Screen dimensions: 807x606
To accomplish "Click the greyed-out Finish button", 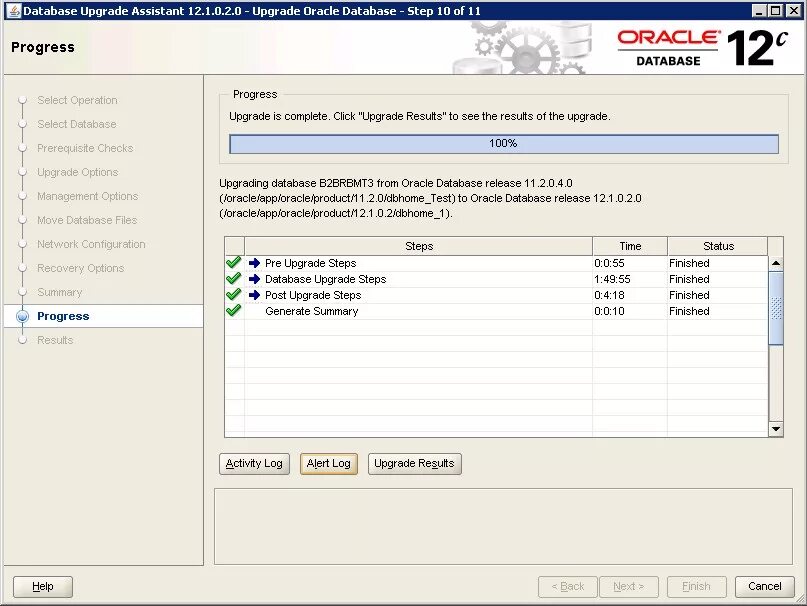I will coord(696,586).
